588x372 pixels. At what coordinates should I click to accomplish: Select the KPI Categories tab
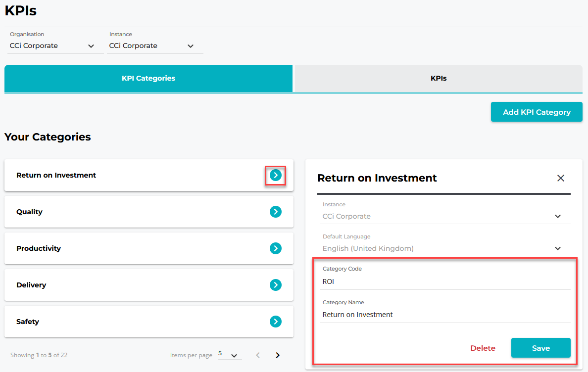(148, 78)
